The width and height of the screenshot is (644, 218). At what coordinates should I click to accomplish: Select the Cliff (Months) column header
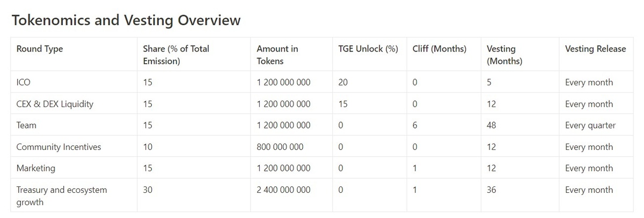click(440, 49)
